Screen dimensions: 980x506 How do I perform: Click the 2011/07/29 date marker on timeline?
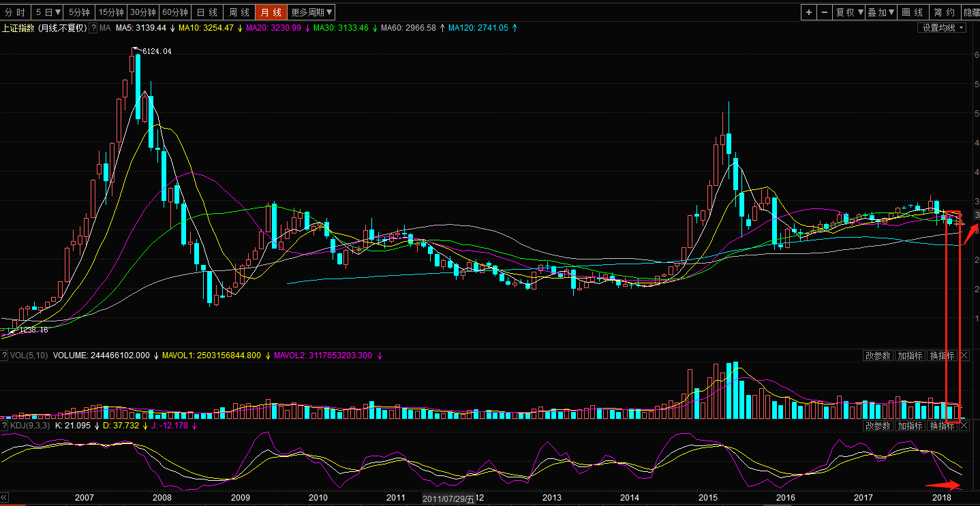(x=448, y=499)
